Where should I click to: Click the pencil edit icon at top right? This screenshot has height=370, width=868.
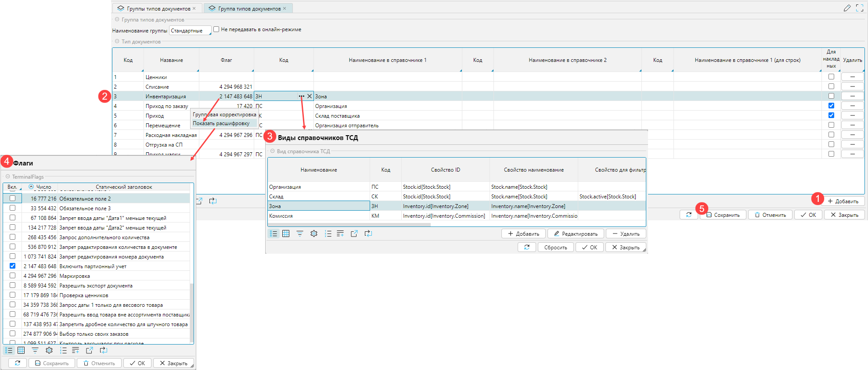[x=847, y=8]
